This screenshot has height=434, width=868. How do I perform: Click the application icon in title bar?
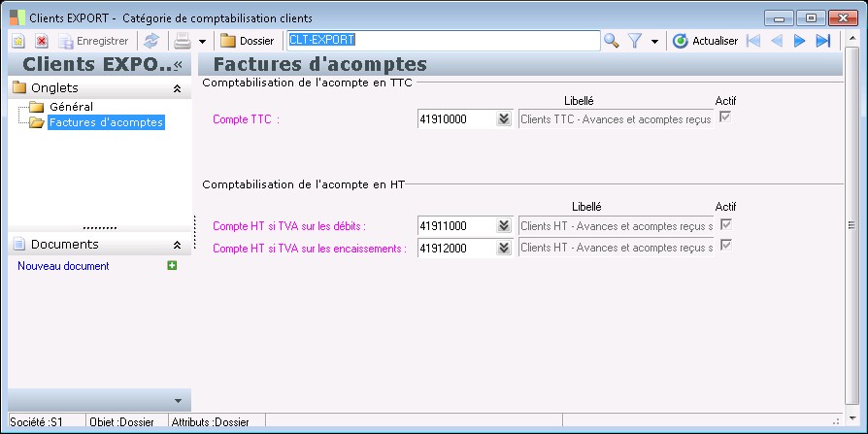click(x=17, y=17)
